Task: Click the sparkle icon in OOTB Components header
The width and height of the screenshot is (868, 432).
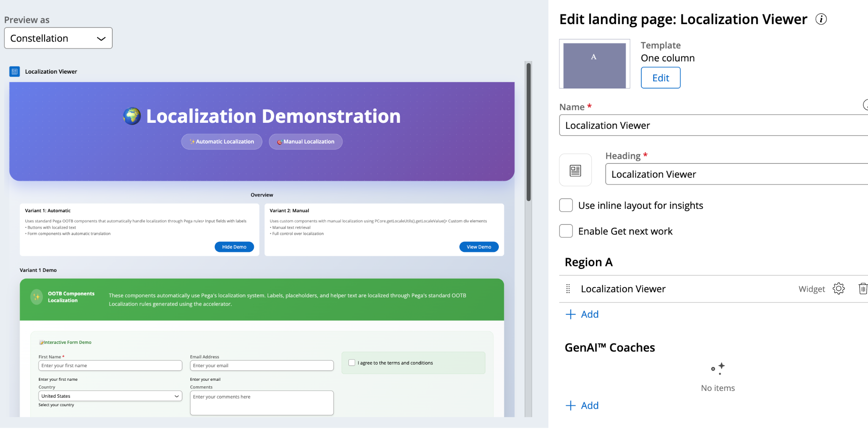Action: click(x=37, y=297)
